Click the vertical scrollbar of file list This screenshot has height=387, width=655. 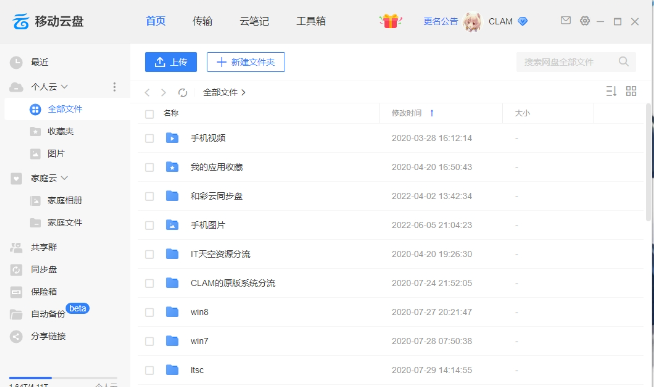pos(648,163)
